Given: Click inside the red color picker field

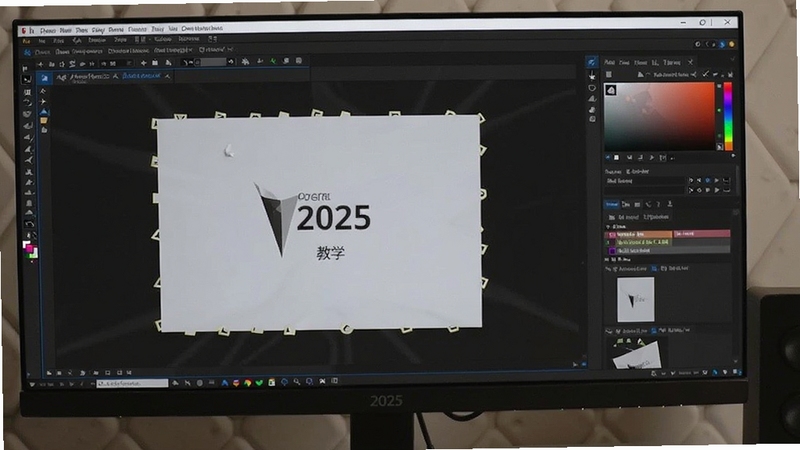Looking at the screenshot, I should 659,116.
